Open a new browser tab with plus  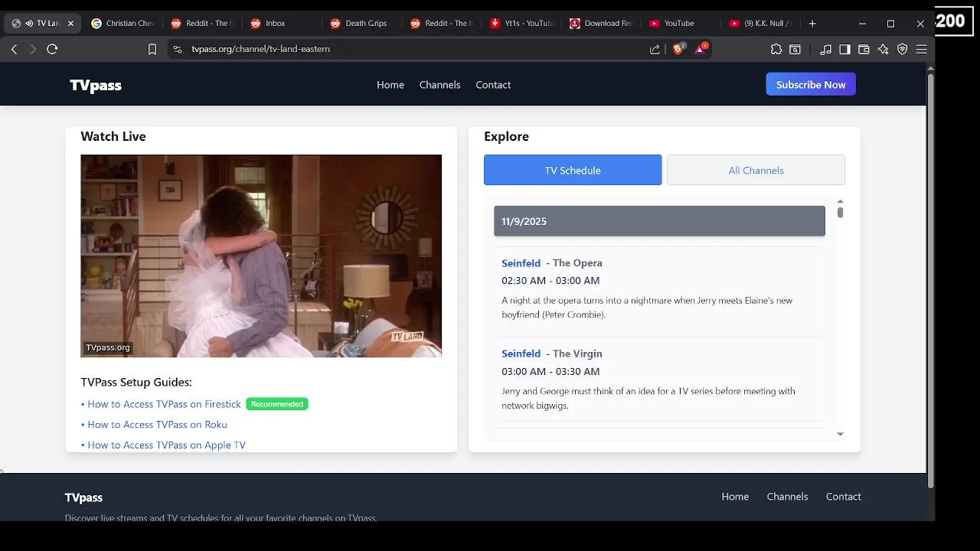pos(812,23)
